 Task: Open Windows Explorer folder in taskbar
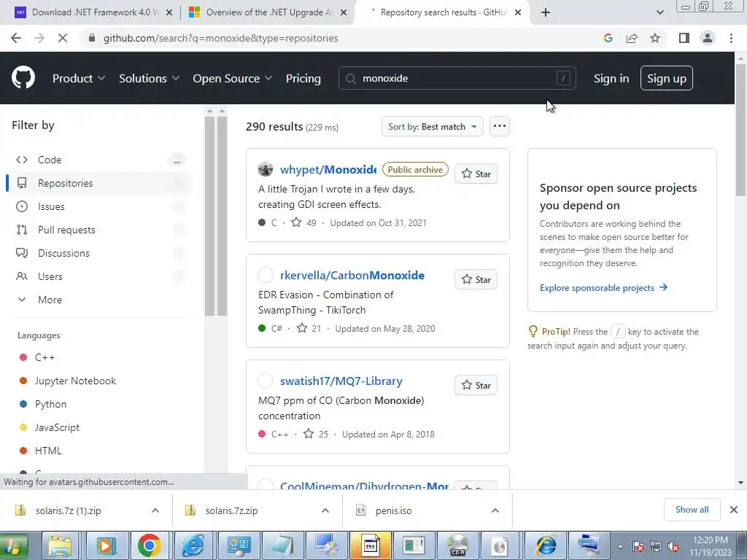pyautogui.click(x=60, y=545)
